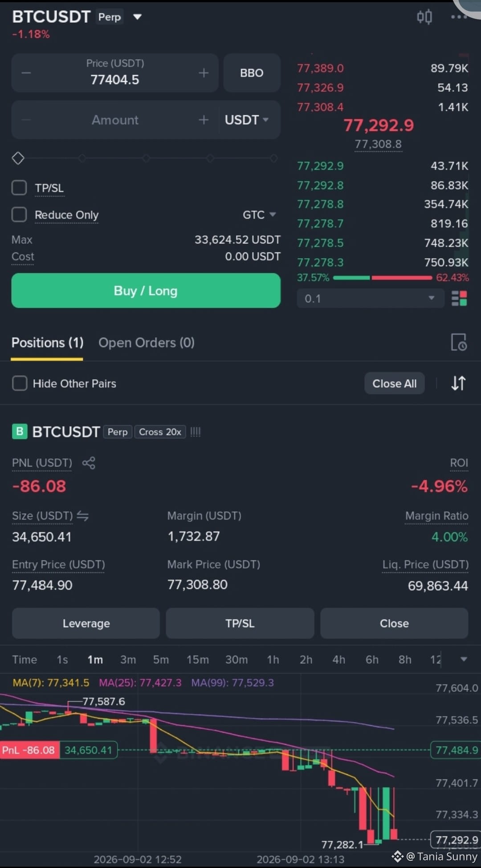Open the USDT amount unit dropdown
This screenshot has width=481, height=868.
tap(247, 120)
